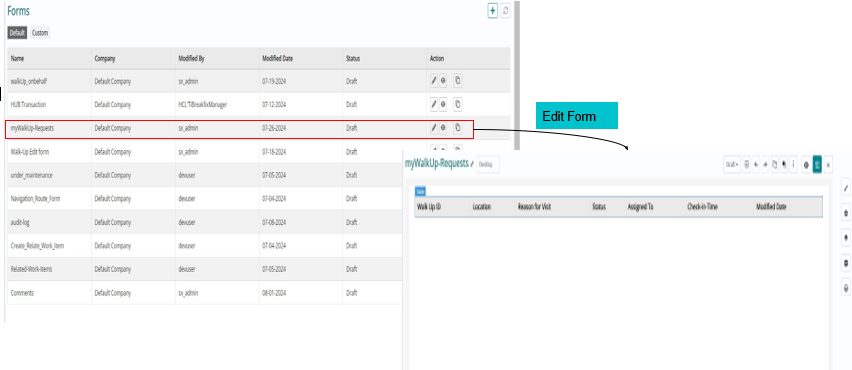Click undo arrow in form editor toolbar

[756, 165]
